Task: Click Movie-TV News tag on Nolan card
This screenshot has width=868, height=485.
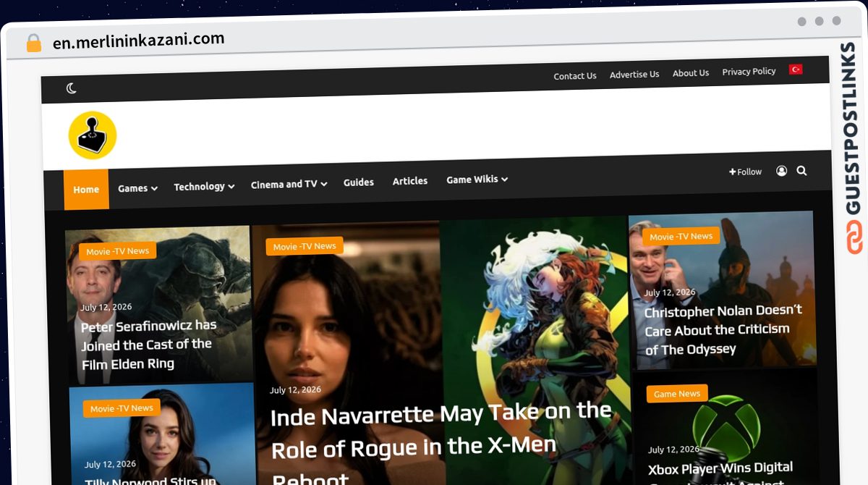Action: click(681, 237)
